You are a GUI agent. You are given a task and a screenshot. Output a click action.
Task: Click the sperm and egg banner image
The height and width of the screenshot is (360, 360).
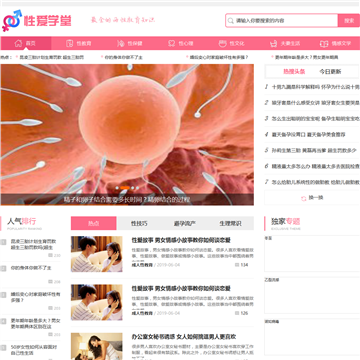click(127, 128)
